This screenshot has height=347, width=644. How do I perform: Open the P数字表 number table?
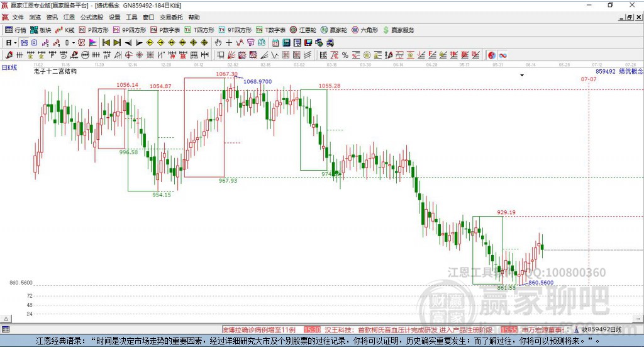pyautogui.click(x=165, y=30)
